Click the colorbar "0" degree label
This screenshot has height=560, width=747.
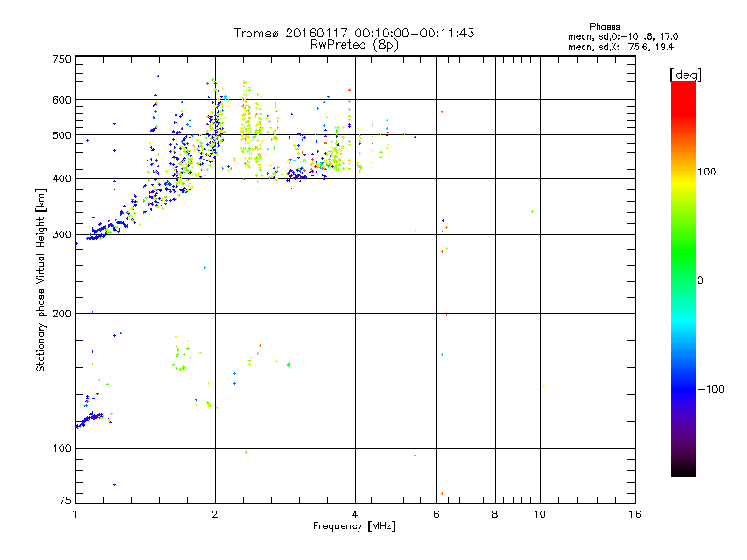pyautogui.click(x=700, y=281)
